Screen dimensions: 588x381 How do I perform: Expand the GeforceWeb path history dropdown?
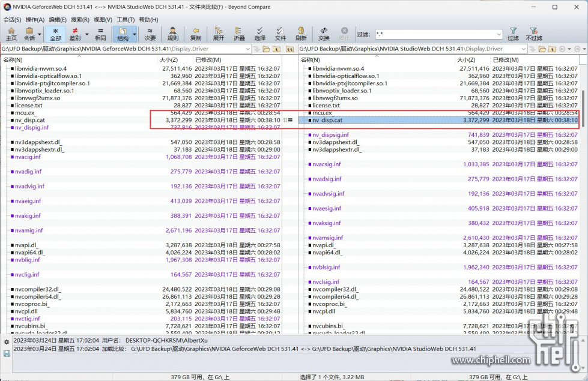click(248, 49)
